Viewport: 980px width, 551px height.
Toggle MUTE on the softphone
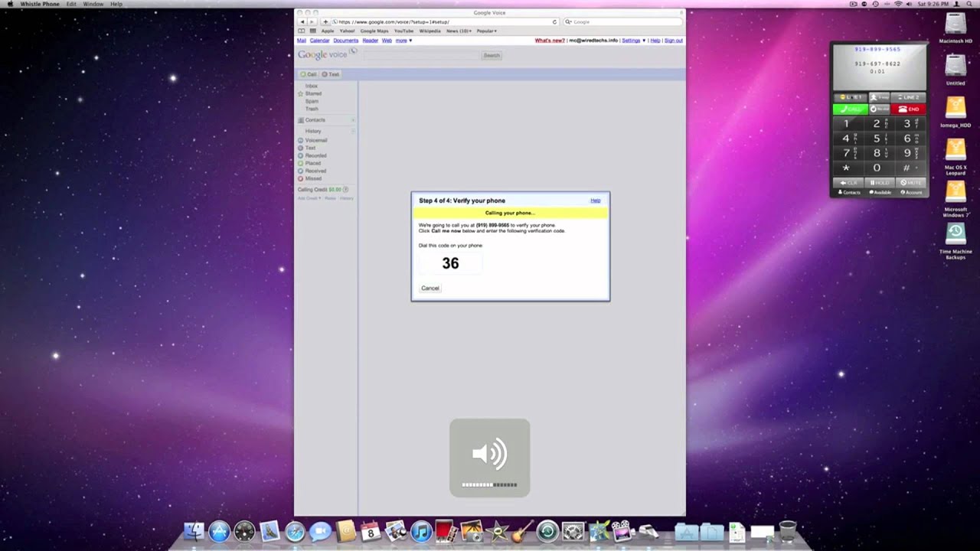pos(910,183)
